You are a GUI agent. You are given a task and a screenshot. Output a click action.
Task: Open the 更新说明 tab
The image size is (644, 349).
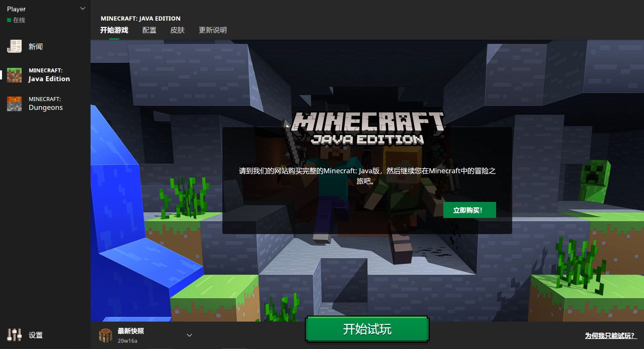(213, 30)
